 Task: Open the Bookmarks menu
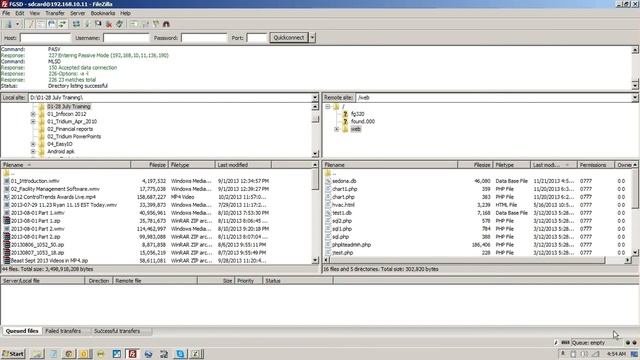[x=103, y=13]
